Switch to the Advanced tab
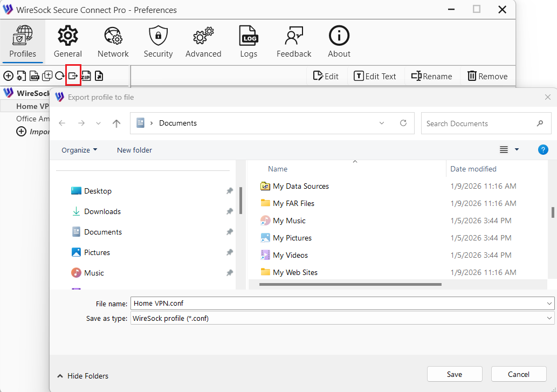Viewport: 557px width, 392px height. [203, 41]
